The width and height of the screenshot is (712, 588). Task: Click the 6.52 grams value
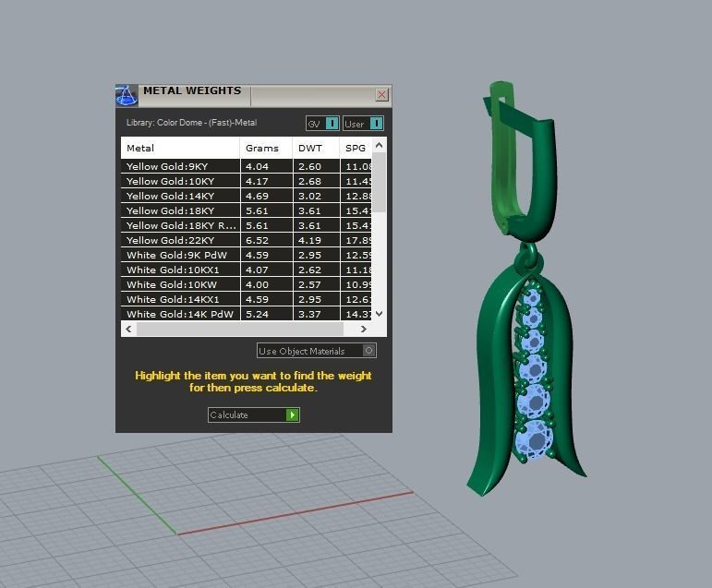[x=257, y=240]
